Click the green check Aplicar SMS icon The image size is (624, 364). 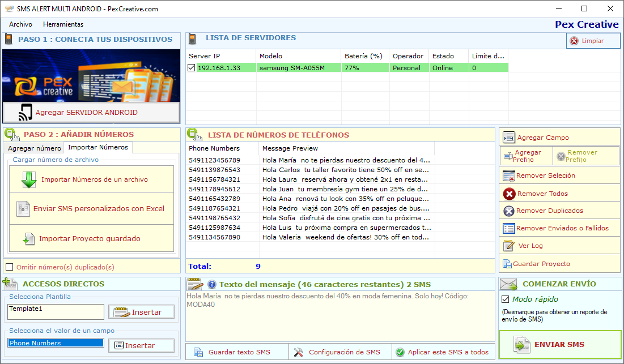pyautogui.click(x=400, y=352)
